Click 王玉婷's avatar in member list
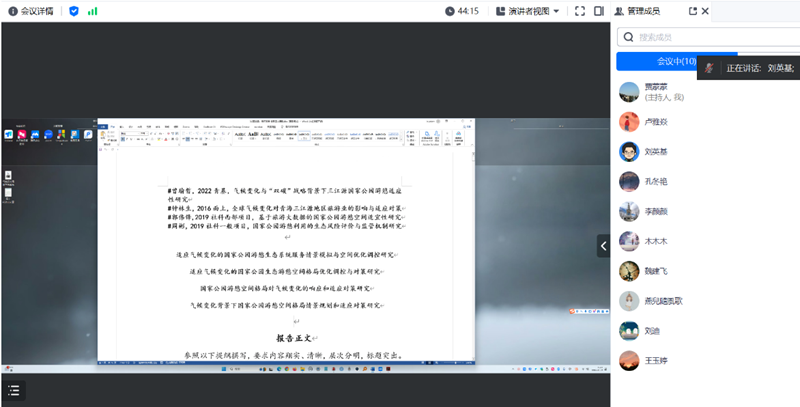 (629, 360)
